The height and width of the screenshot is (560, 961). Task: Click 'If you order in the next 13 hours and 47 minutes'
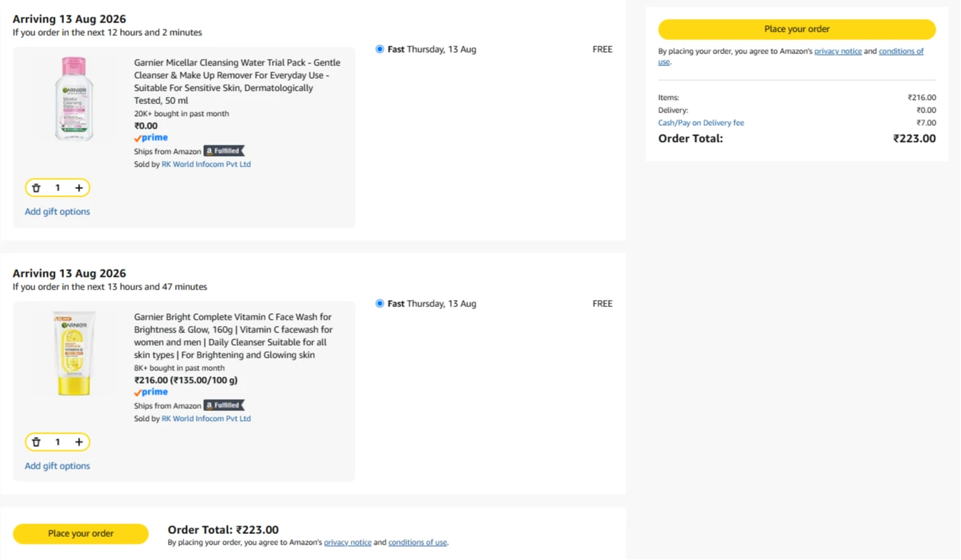pos(110,287)
